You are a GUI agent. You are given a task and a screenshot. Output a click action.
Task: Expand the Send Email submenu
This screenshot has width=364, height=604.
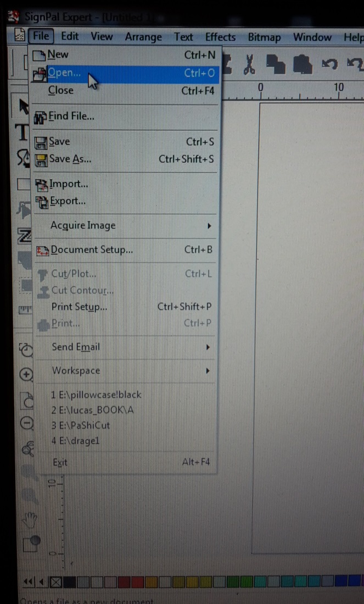point(126,347)
